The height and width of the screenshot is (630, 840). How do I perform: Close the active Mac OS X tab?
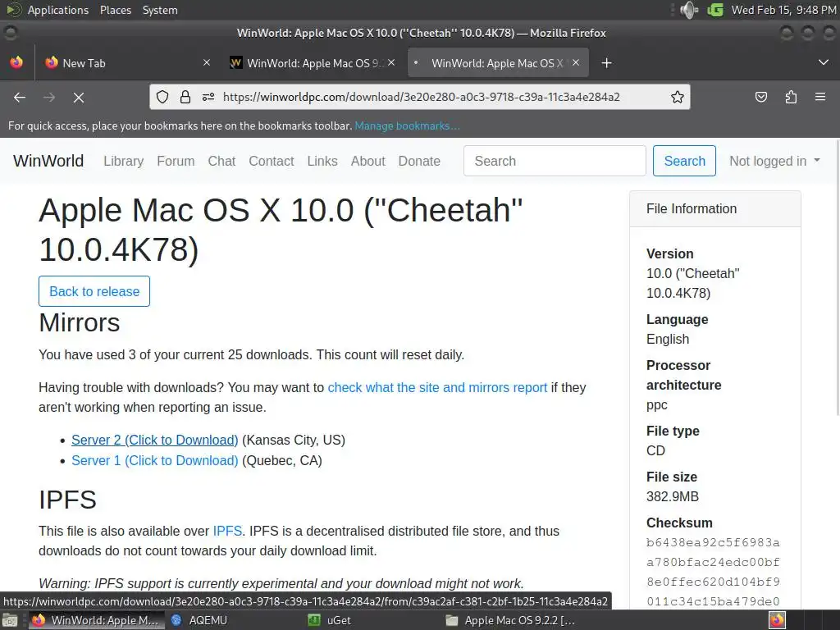[576, 62]
